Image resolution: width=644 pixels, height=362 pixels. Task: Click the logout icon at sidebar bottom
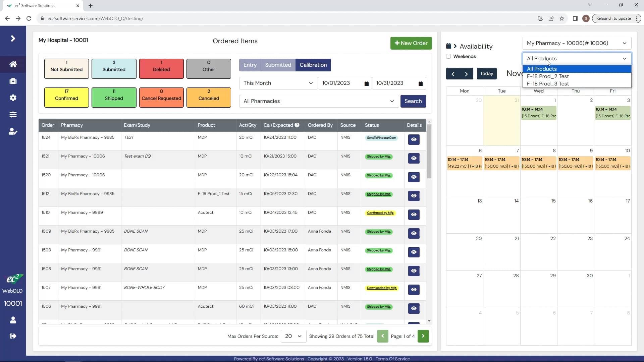click(x=13, y=336)
